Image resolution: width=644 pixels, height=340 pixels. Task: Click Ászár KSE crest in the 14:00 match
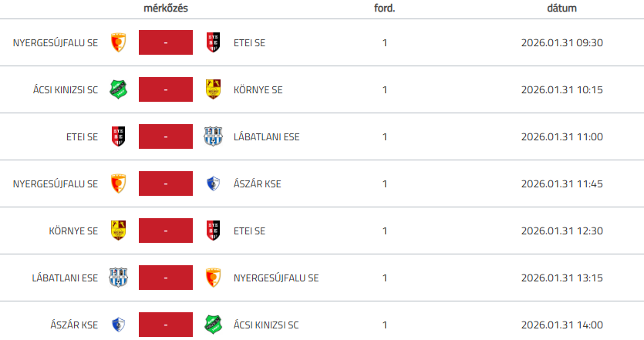[119, 325]
